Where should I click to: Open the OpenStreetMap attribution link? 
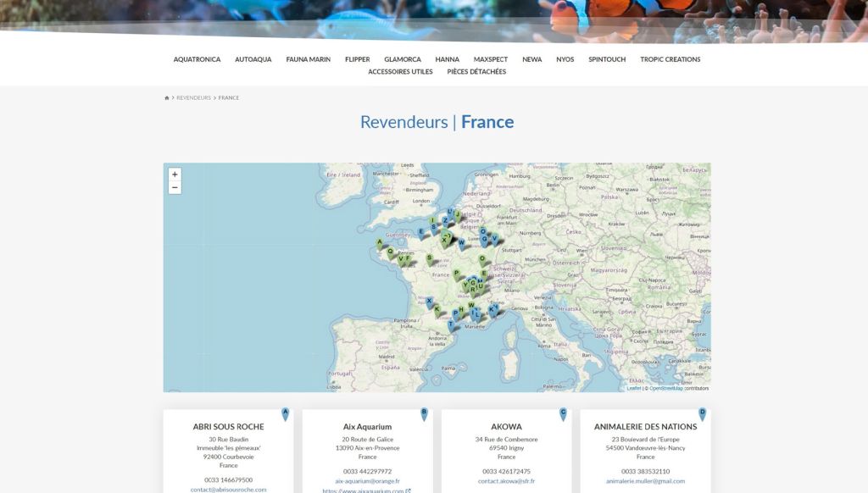pos(666,389)
